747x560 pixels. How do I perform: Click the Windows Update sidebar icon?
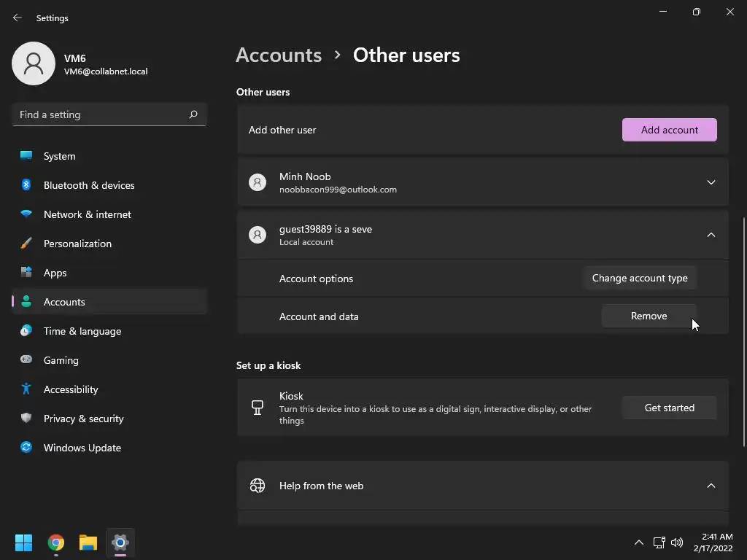coord(26,448)
